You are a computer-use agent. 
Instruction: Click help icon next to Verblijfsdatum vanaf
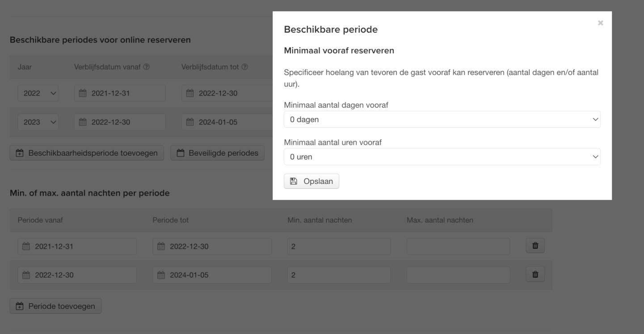tap(147, 67)
